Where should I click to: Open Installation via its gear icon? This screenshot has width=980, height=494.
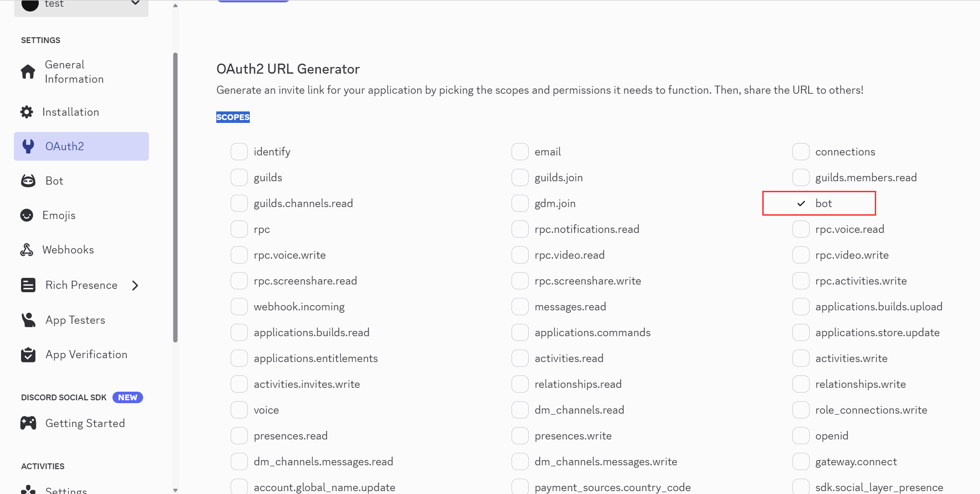pyautogui.click(x=27, y=112)
